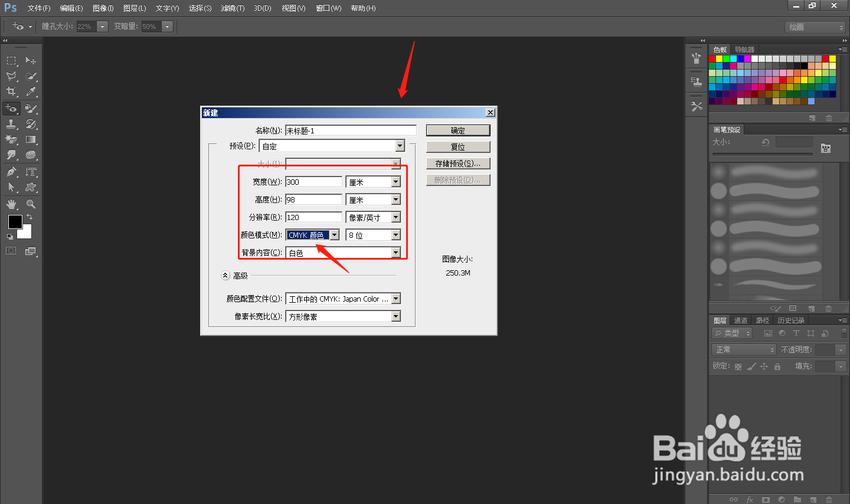This screenshot has height=504, width=850.
Task: Select the Color Replacement brush tool
Action: [x=31, y=109]
